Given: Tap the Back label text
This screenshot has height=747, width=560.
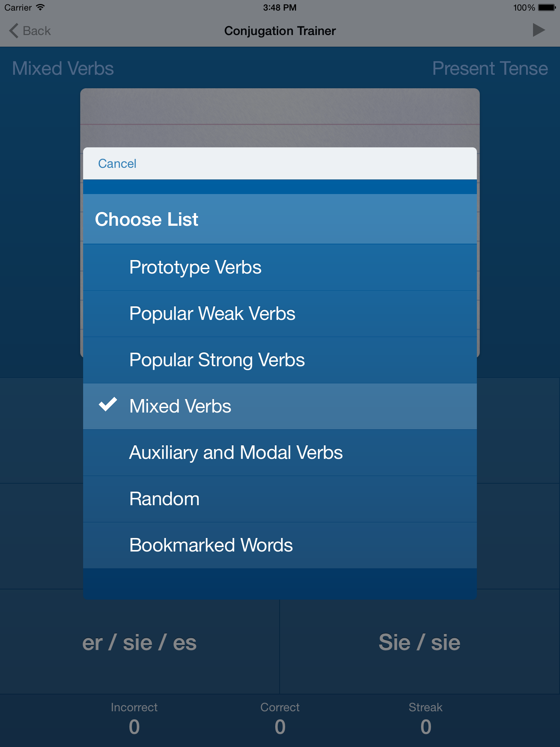Looking at the screenshot, I should coord(36,31).
